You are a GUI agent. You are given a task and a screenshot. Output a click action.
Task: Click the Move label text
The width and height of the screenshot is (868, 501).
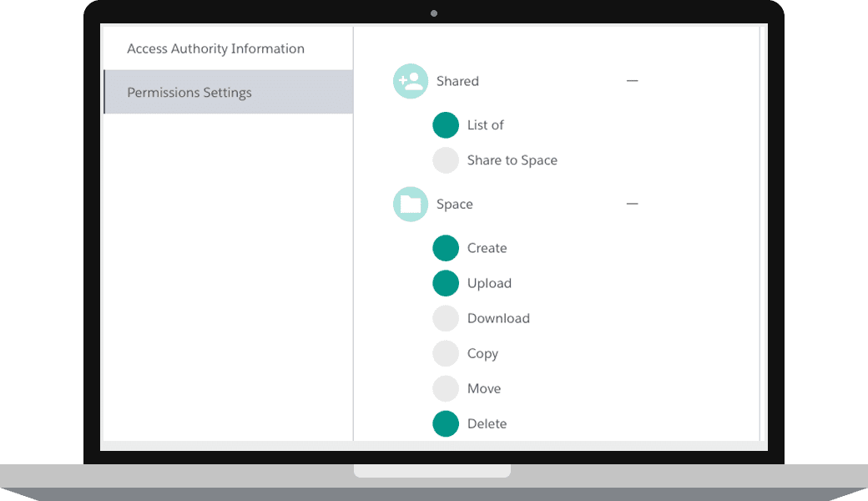pyautogui.click(x=484, y=388)
